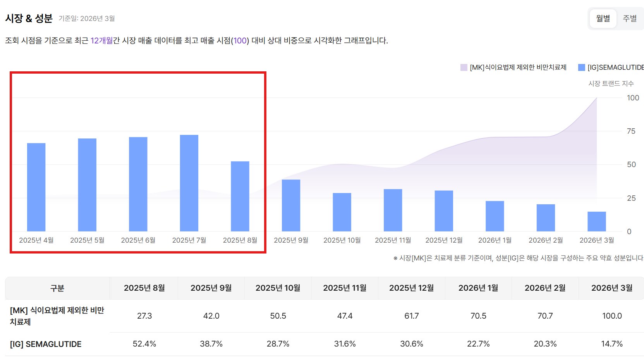Click the blue [IG]SEMAGLUTIDE legend swatch
644x357 pixels.
581,67
